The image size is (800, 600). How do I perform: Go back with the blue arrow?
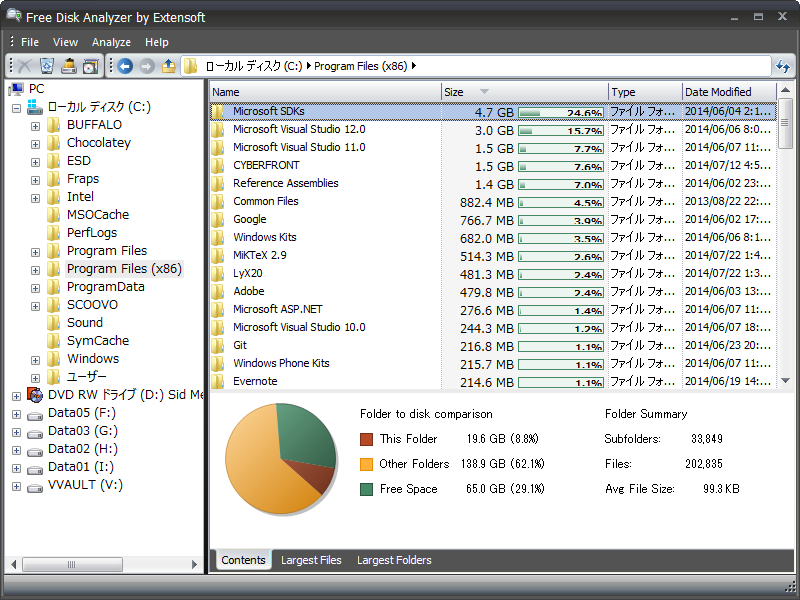coord(125,66)
